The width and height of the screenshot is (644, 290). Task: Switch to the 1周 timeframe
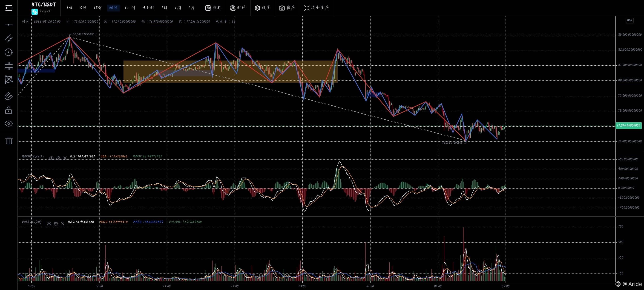(178, 8)
